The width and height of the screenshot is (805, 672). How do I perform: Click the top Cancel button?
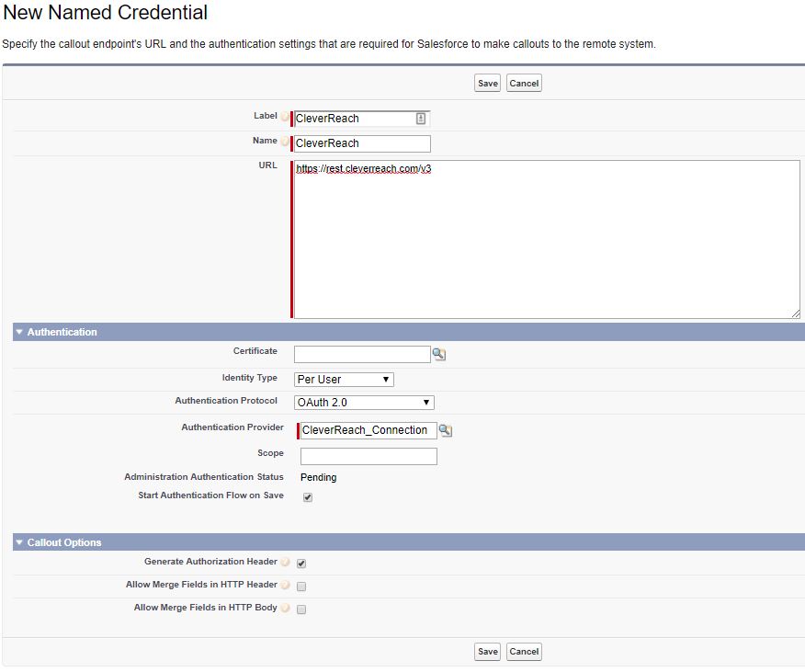[524, 84]
